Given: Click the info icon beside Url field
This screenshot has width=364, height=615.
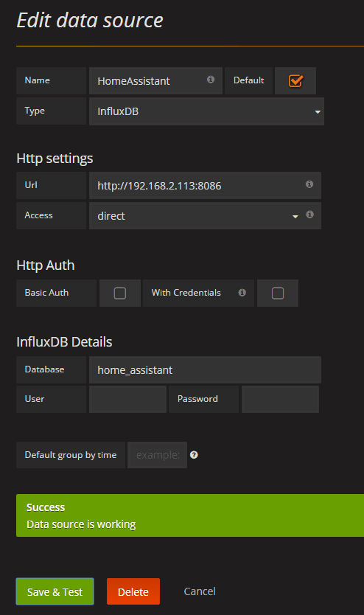Looking at the screenshot, I should click(x=309, y=184).
